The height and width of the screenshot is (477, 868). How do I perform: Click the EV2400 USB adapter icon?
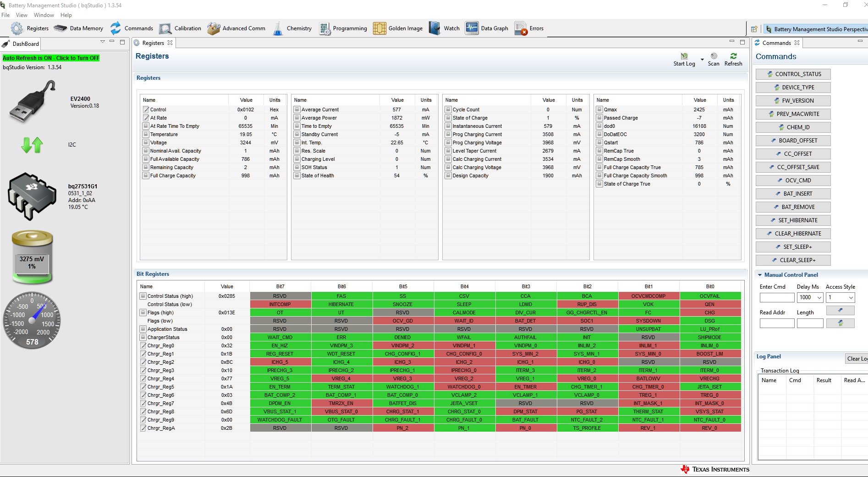33,101
